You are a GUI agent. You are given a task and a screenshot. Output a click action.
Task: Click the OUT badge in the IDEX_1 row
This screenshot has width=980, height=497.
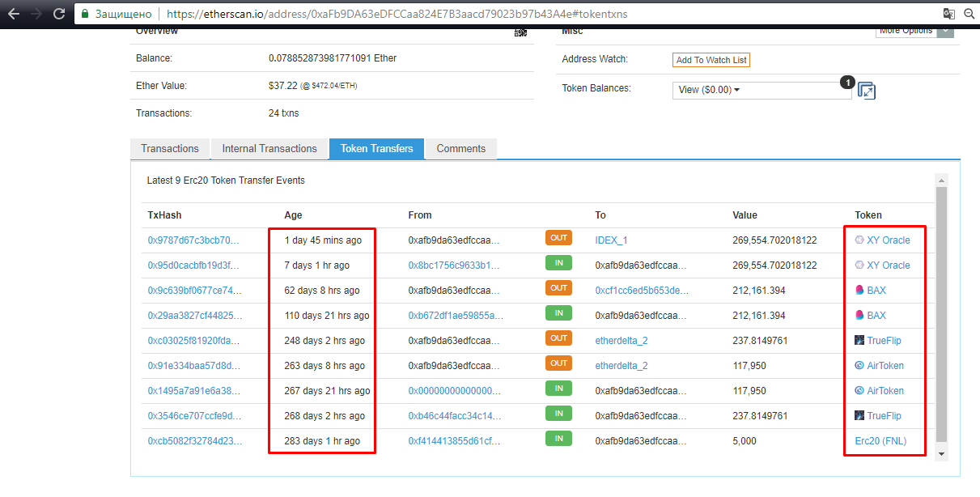coord(558,238)
